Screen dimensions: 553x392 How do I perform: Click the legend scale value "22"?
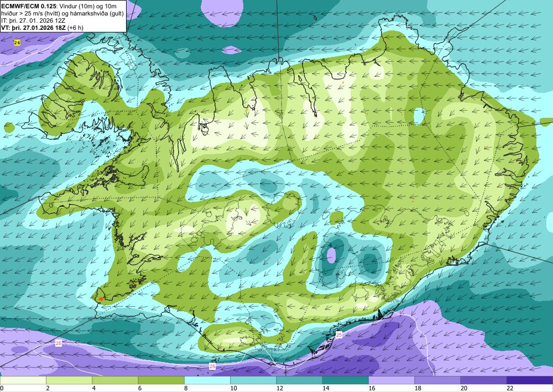pyautogui.click(x=510, y=388)
